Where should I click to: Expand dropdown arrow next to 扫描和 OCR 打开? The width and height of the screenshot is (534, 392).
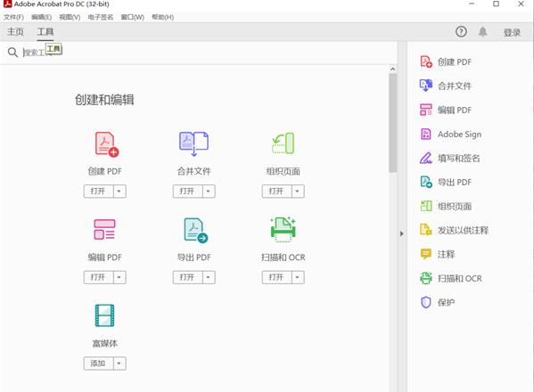(298, 277)
